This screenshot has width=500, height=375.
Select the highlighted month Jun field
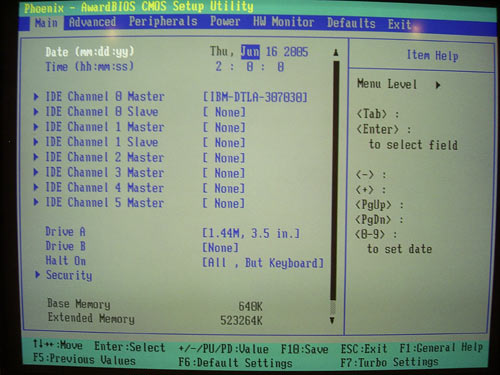click(250, 52)
